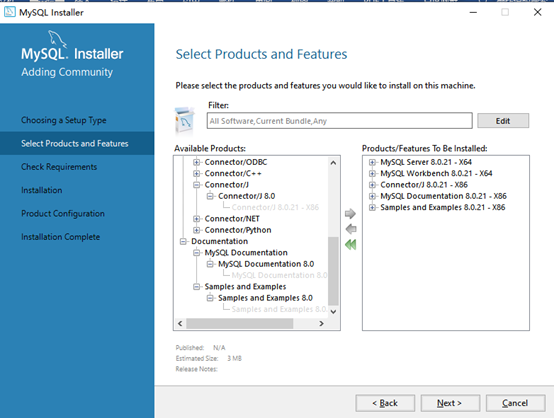Click the double left arrow remove-all icon
Viewport: 554px width, 418px height.
[350, 245]
